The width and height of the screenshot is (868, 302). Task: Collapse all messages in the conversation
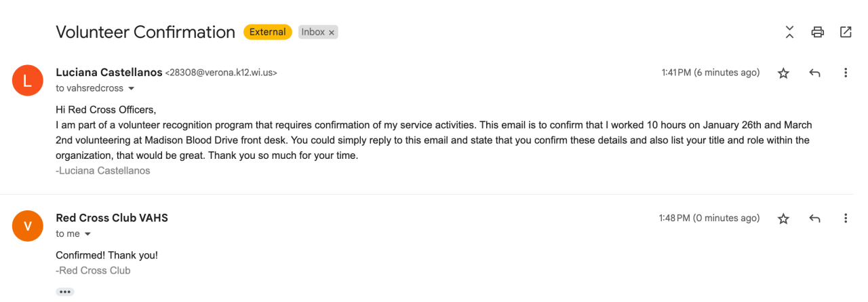coord(789,32)
